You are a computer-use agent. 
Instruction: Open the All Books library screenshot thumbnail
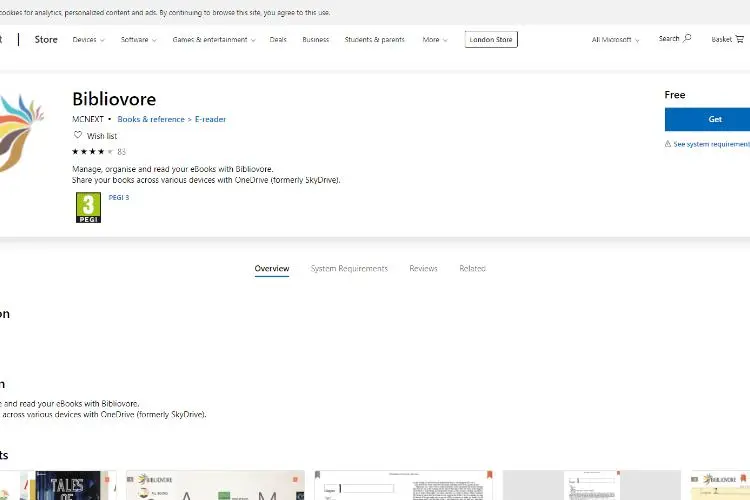215,485
